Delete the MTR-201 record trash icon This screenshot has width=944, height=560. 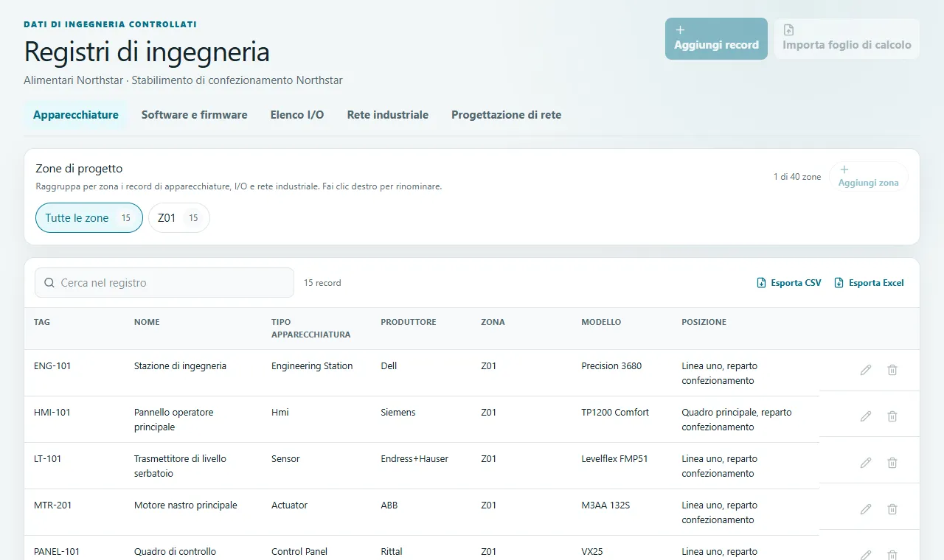coord(892,509)
